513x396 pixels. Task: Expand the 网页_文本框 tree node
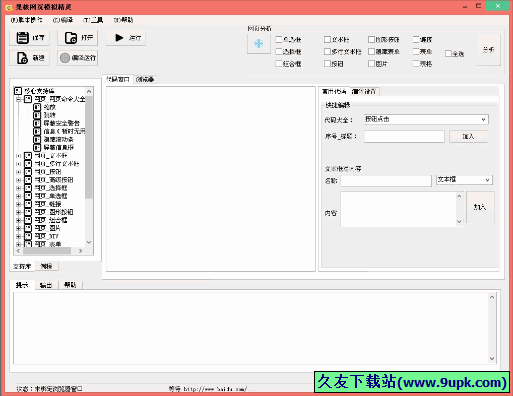(x=19, y=156)
